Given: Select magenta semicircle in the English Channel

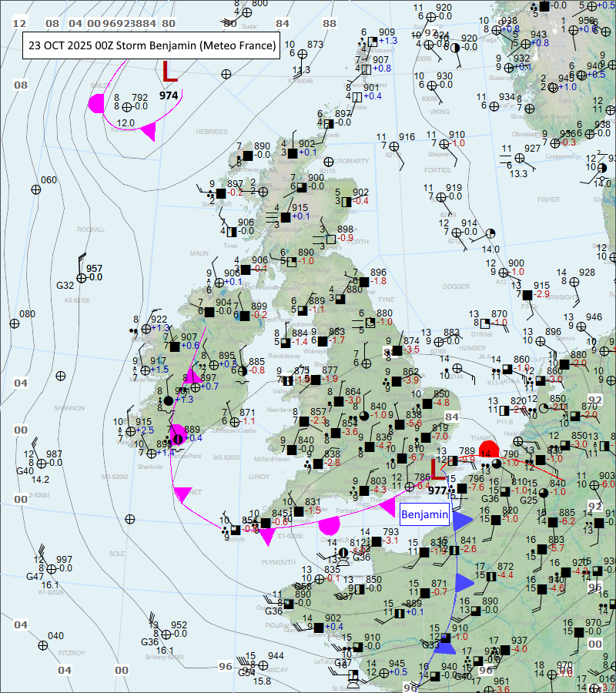Looking at the screenshot, I should pyautogui.click(x=330, y=526).
